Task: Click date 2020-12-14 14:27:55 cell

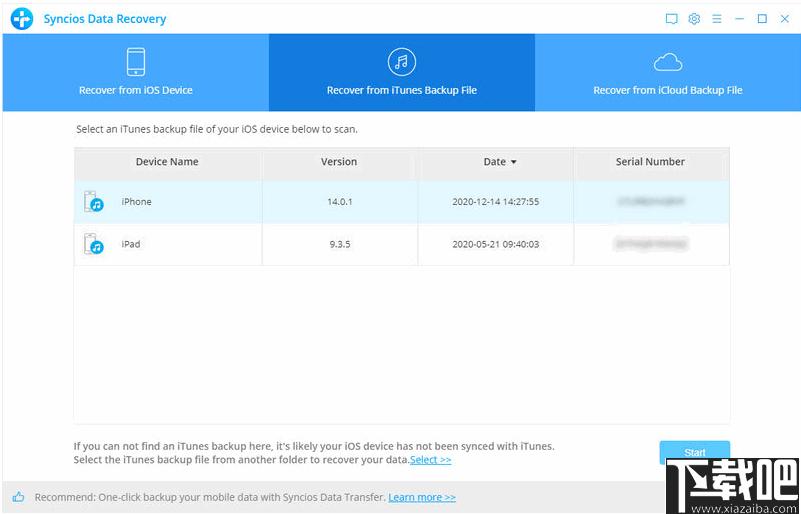Action: coord(496,202)
